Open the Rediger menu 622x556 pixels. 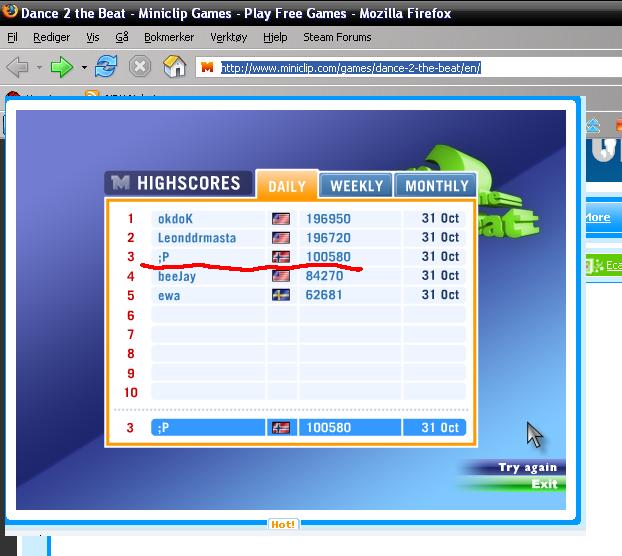coord(51,37)
